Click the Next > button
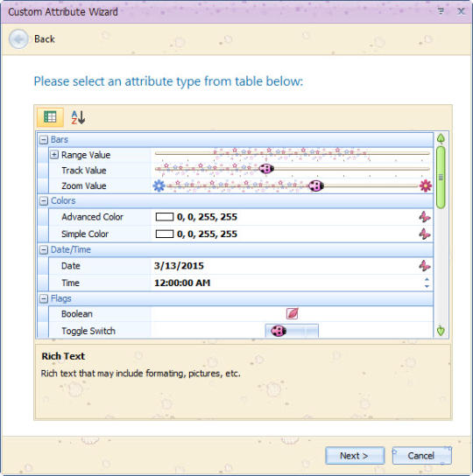This screenshot has height=476, width=473. pos(355,455)
